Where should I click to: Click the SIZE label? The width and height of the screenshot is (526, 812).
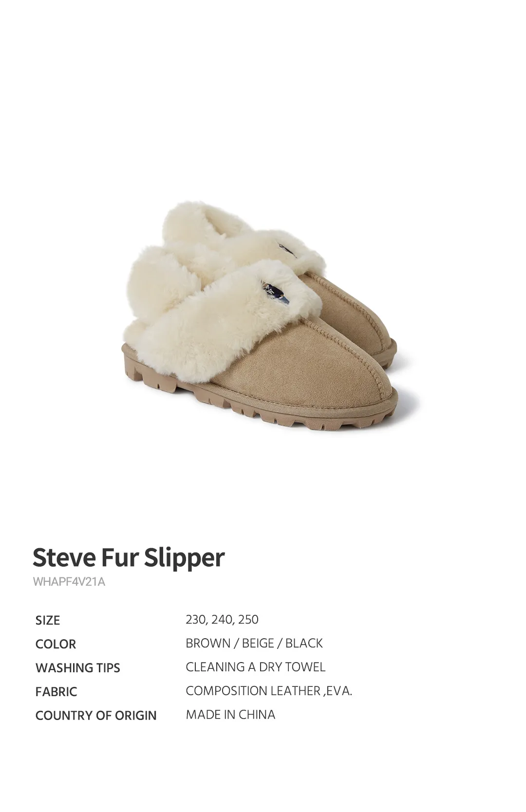click(48, 620)
